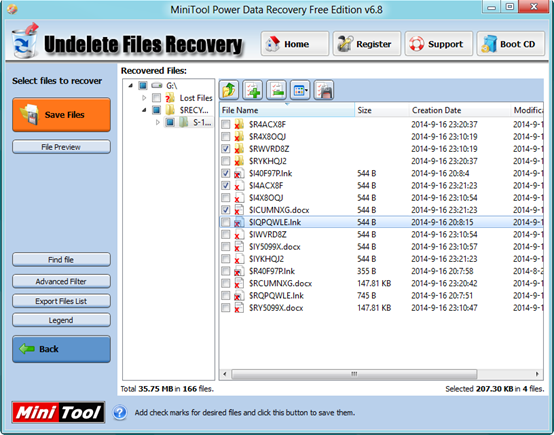Select the $IY5099X.docx file name

tap(275, 247)
